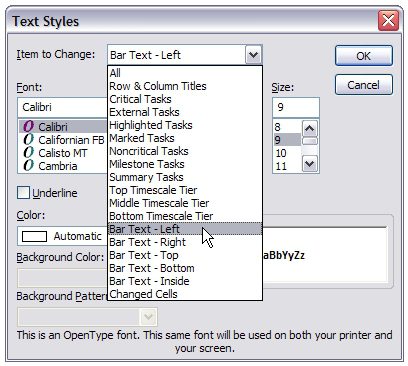
Task: Choose All from the item list
Action: click(x=185, y=73)
